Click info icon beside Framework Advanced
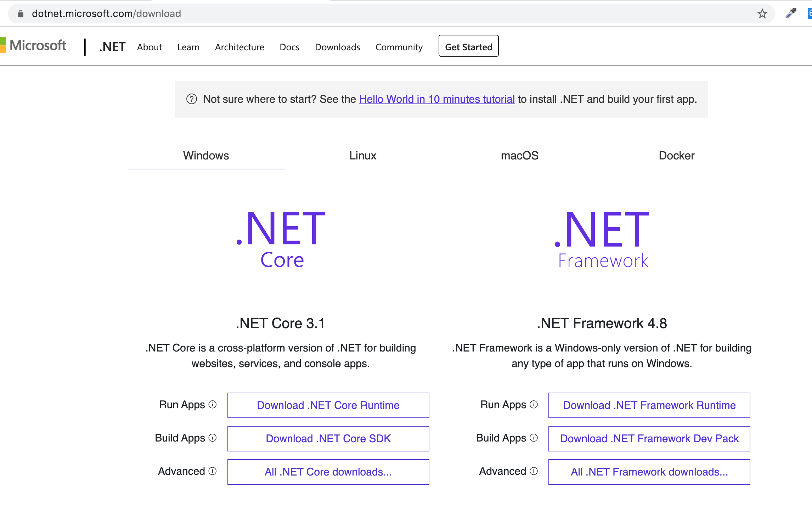 (534, 471)
